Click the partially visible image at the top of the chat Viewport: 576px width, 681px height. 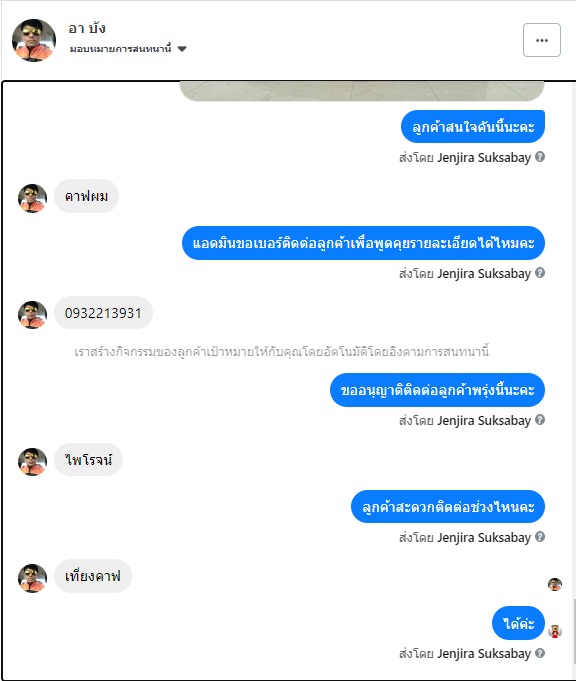pyautogui.click(x=362, y=91)
